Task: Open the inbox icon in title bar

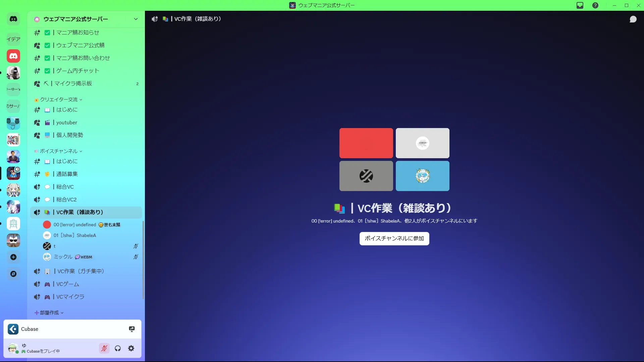Action: pyautogui.click(x=580, y=5)
